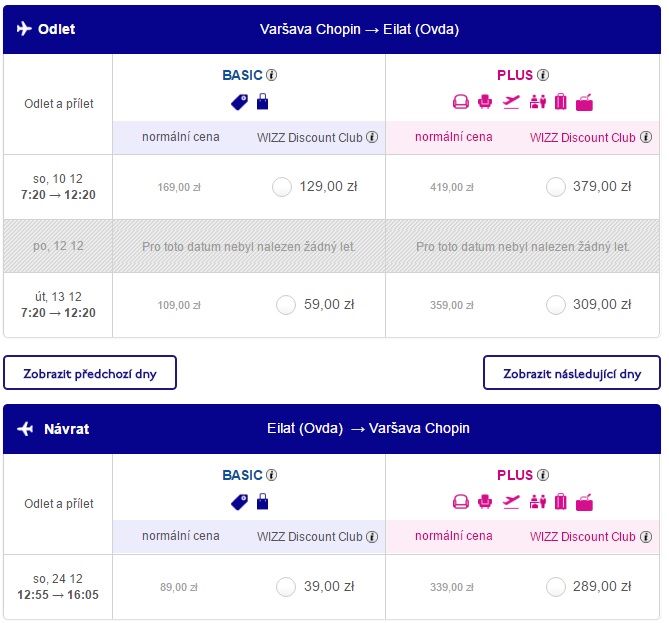Viewport: 669px width, 623px height.
Task: Click the BASIC info icon in Odlet section
Action: tap(271, 75)
